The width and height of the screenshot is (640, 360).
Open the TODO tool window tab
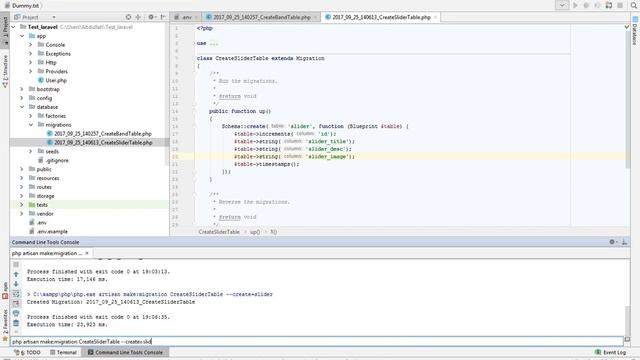pos(27,352)
